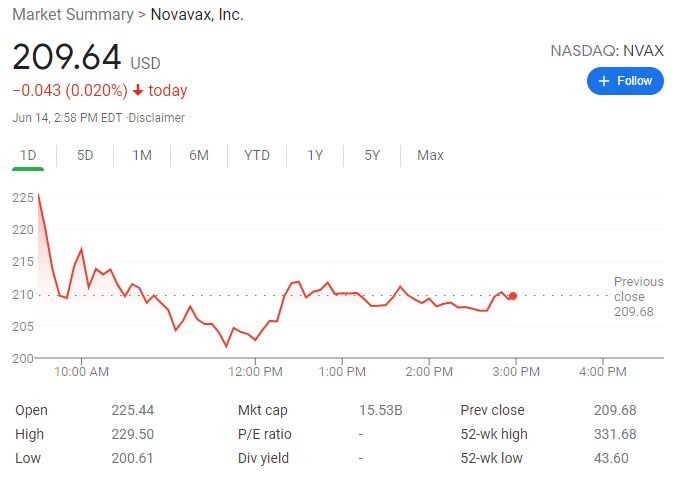Screen dimensions: 694x480
Task: Click the 52-wk high value 331.68
Action: pyautogui.click(x=612, y=434)
